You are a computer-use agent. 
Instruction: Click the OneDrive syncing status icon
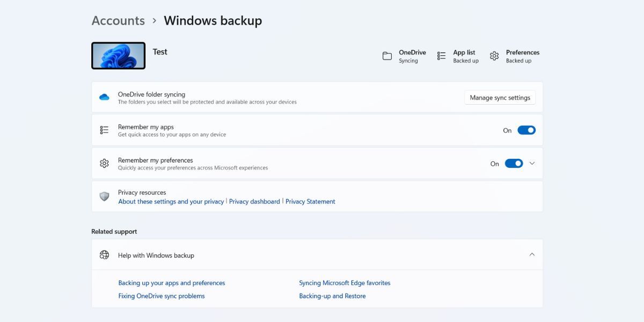[387, 55]
